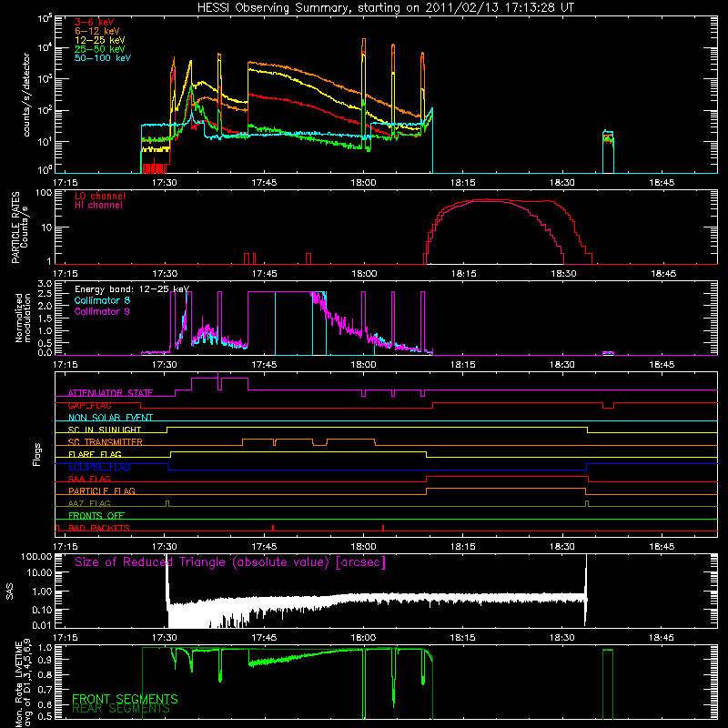Viewport: 728px width, 728px height.
Task: Select the Collimator 8 legend entry
Action: 102,300
